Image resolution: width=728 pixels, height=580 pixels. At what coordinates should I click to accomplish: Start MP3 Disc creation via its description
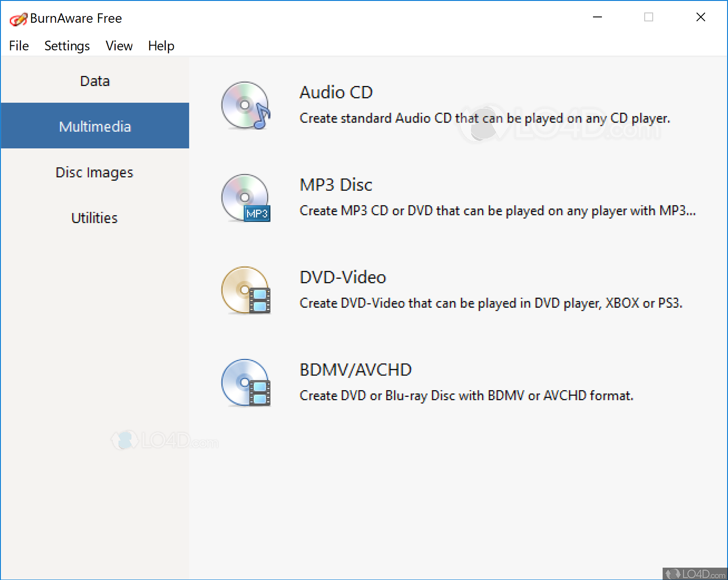tap(498, 211)
